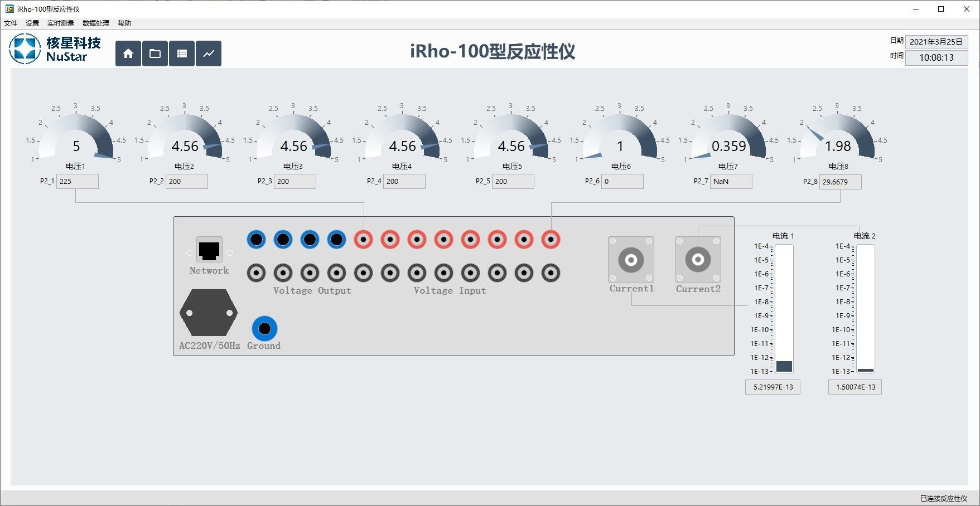The height and width of the screenshot is (506, 980).
Task: Open the 帮助 menu
Action: pyautogui.click(x=124, y=23)
